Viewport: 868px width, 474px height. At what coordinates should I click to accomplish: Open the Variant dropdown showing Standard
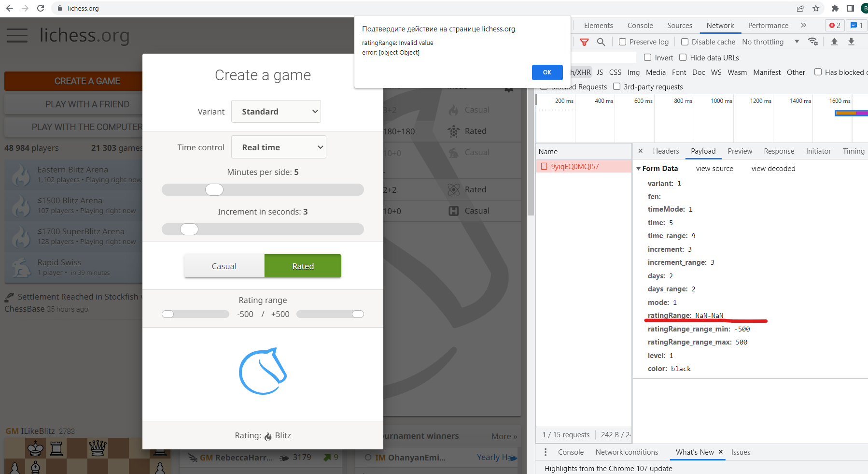point(276,111)
